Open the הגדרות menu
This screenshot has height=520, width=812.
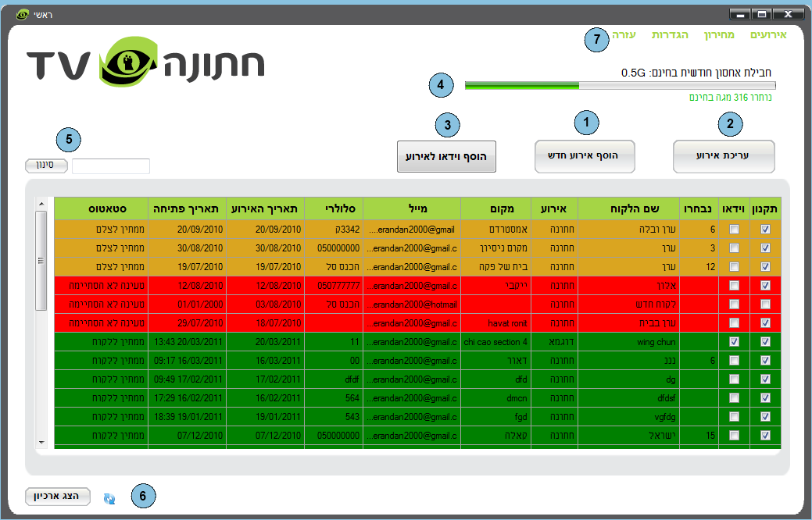click(670, 35)
